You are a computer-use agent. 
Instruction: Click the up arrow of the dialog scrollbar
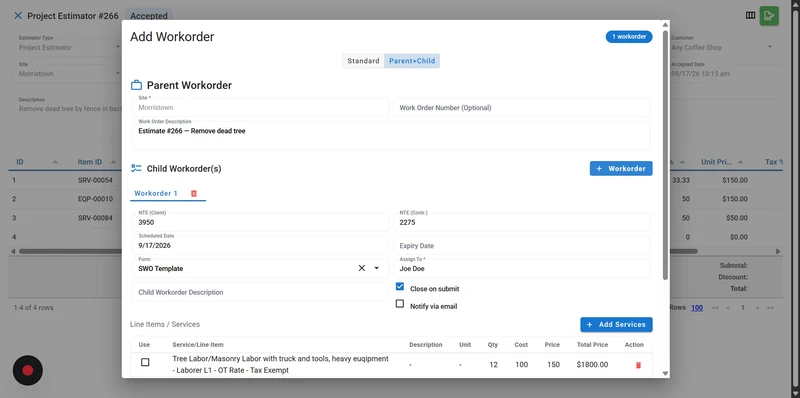coord(665,24)
